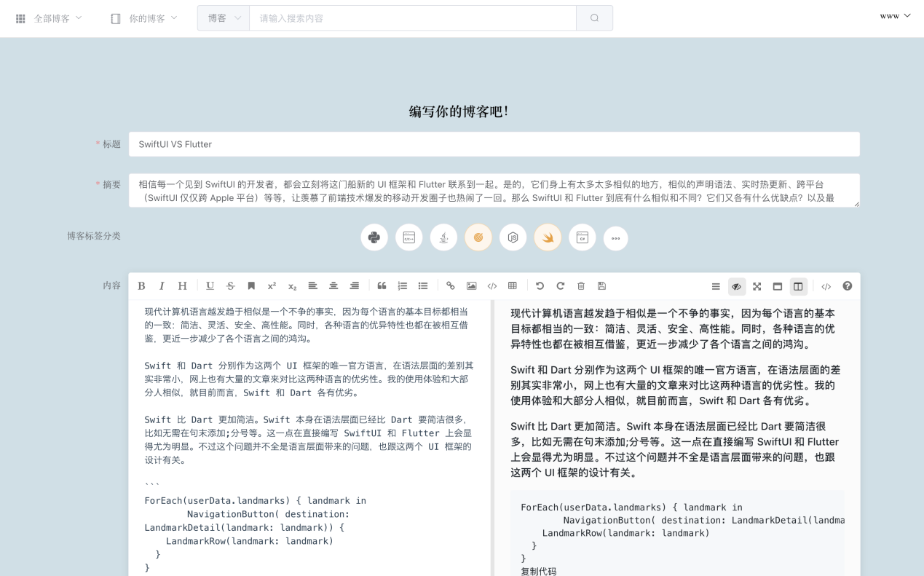The width and height of the screenshot is (924, 576).
Task: Insert an image
Action: click(x=471, y=286)
